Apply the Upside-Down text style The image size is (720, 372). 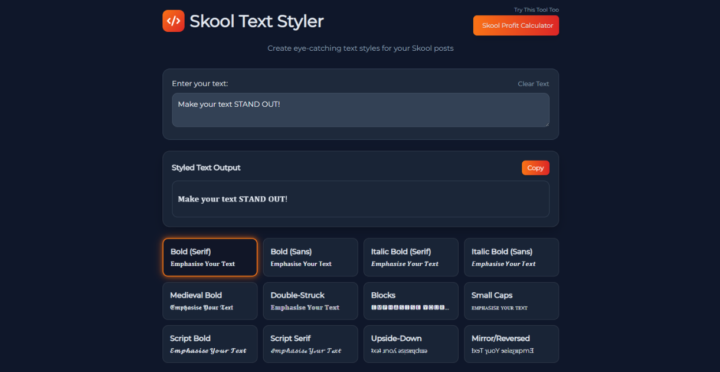[x=411, y=344]
